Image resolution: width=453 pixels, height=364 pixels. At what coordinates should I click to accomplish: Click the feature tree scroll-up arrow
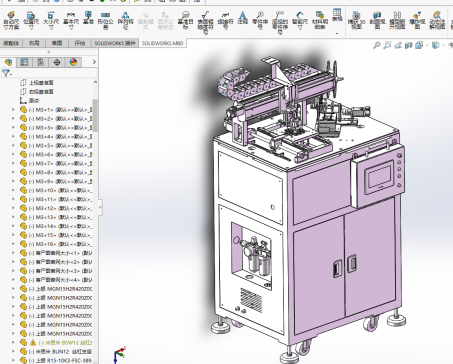(x=95, y=82)
